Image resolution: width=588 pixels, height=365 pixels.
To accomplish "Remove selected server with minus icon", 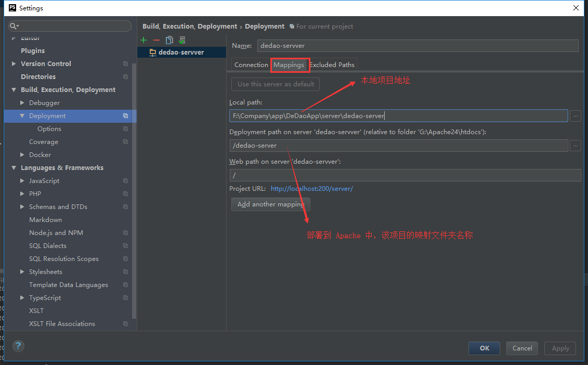I will coord(156,40).
